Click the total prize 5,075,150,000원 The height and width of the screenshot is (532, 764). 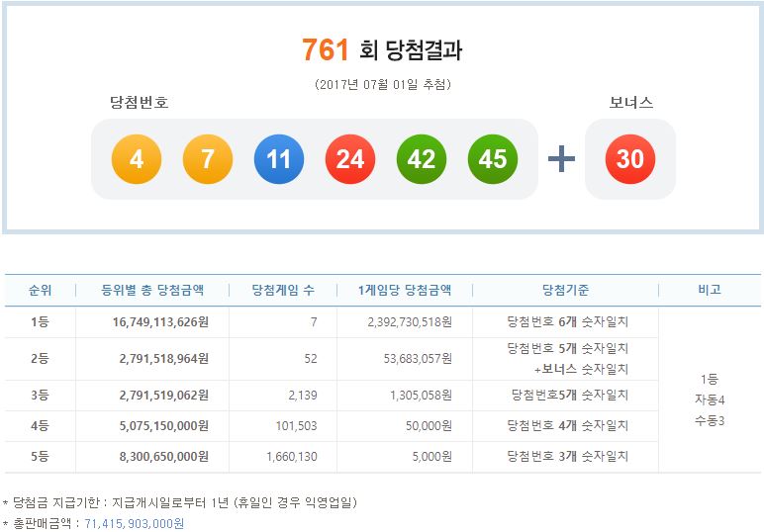click(x=164, y=426)
